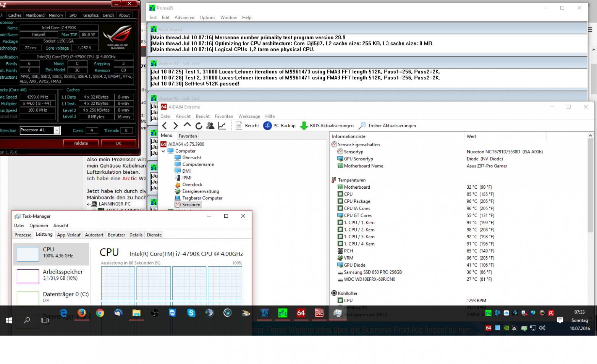Switch to Details tab in Task-Manager

click(x=136, y=235)
